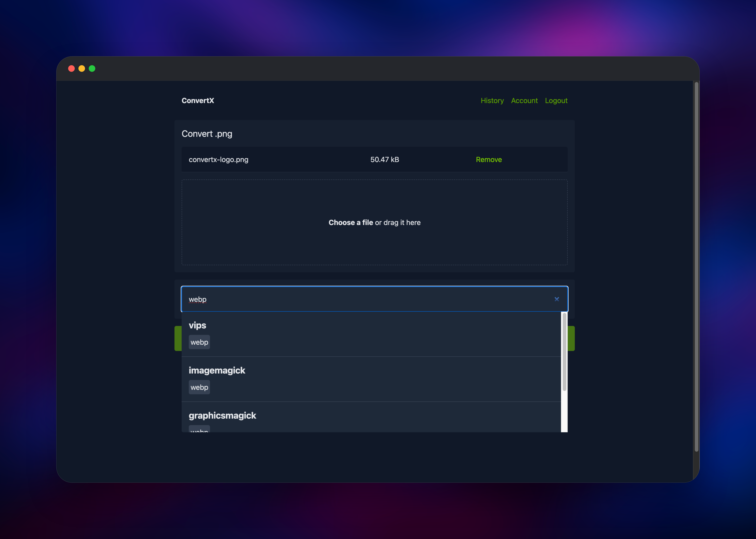The image size is (756, 539).
Task: Select webp under the imagemagick converter
Action: pyautogui.click(x=199, y=387)
